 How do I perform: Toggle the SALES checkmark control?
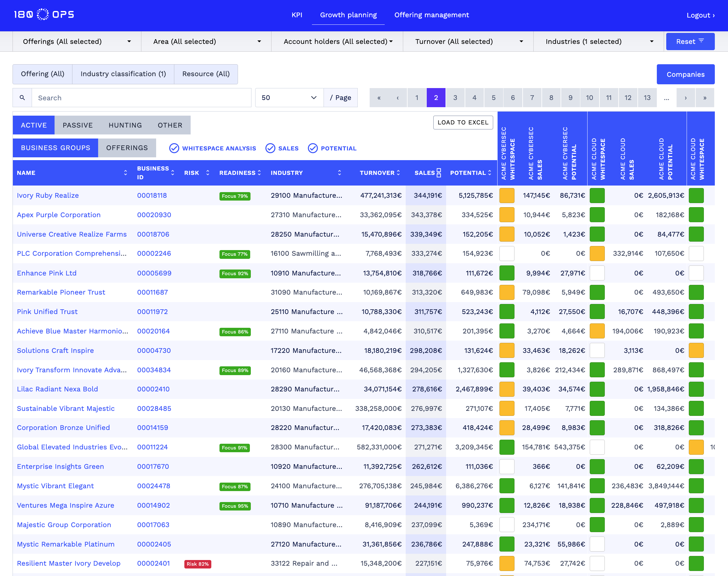pyautogui.click(x=271, y=148)
